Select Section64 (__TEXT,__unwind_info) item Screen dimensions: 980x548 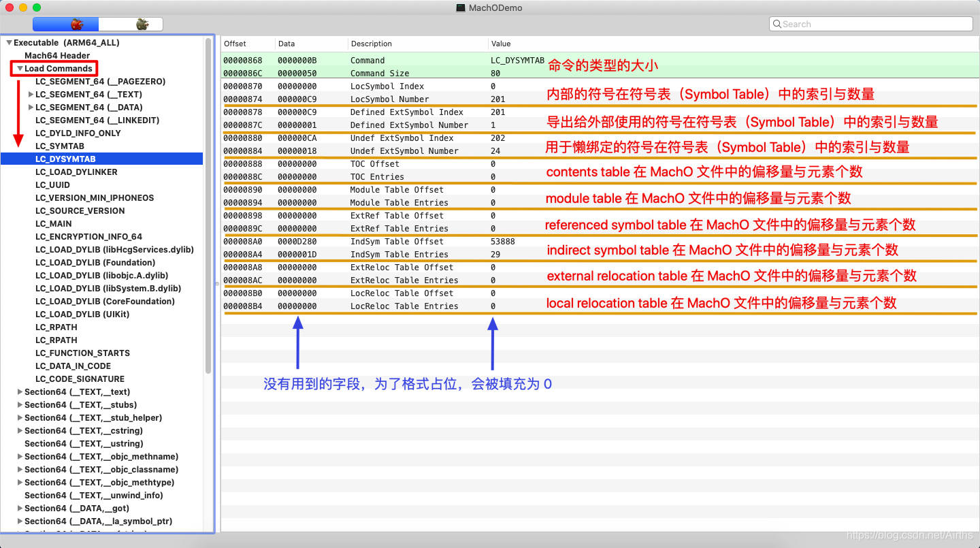(94, 496)
